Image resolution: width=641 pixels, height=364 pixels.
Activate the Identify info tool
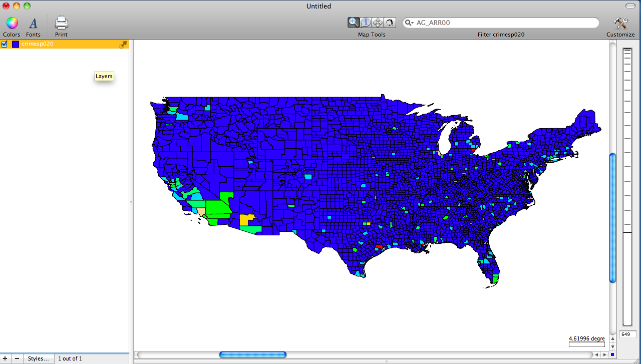coord(366,22)
